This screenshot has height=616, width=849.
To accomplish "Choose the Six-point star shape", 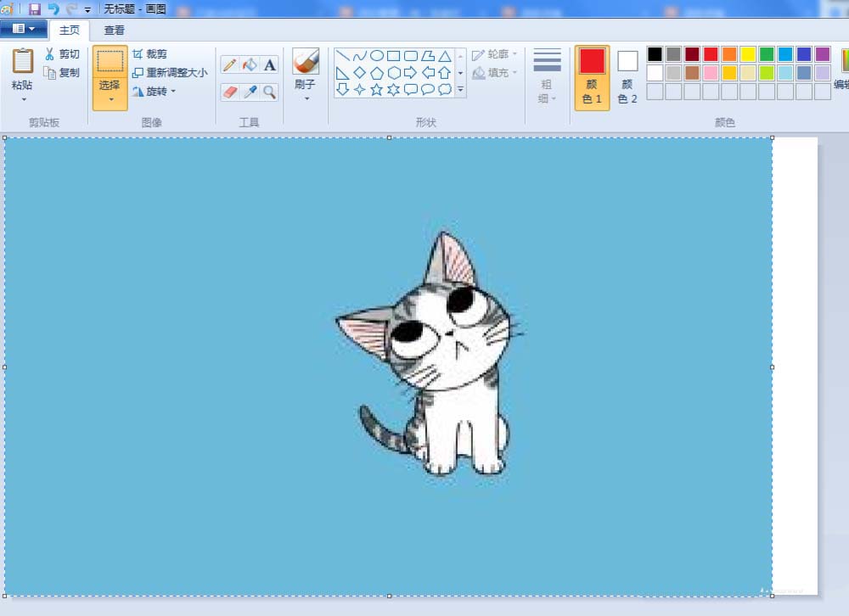I will [394, 89].
